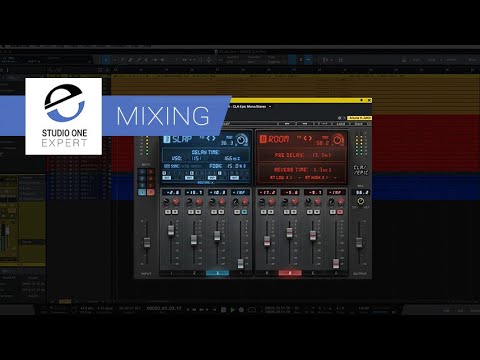Image resolution: width=480 pixels, height=360 pixels.
Task: Expand the Routing section under delay display
Action: tap(206, 183)
